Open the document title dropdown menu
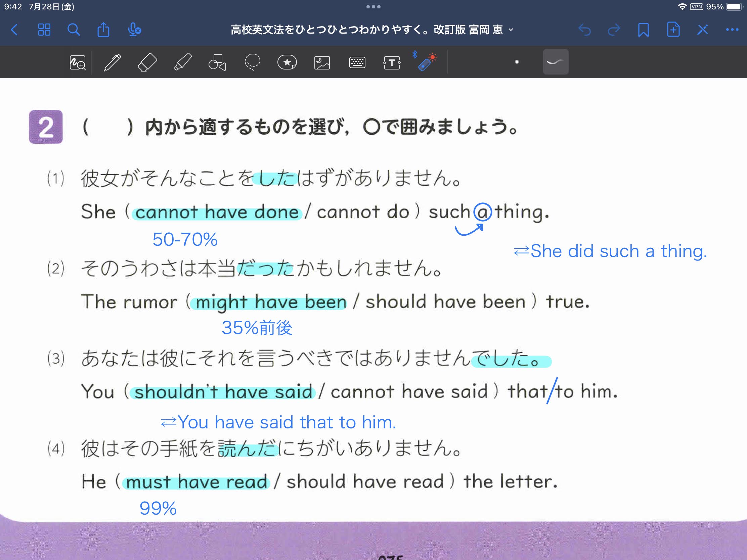747x560 pixels. [511, 30]
